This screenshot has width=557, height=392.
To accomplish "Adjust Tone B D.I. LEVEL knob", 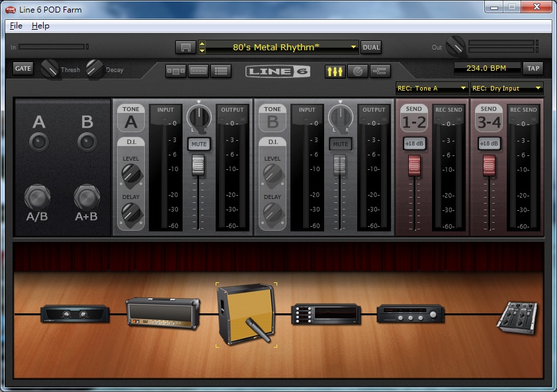I will [x=273, y=174].
